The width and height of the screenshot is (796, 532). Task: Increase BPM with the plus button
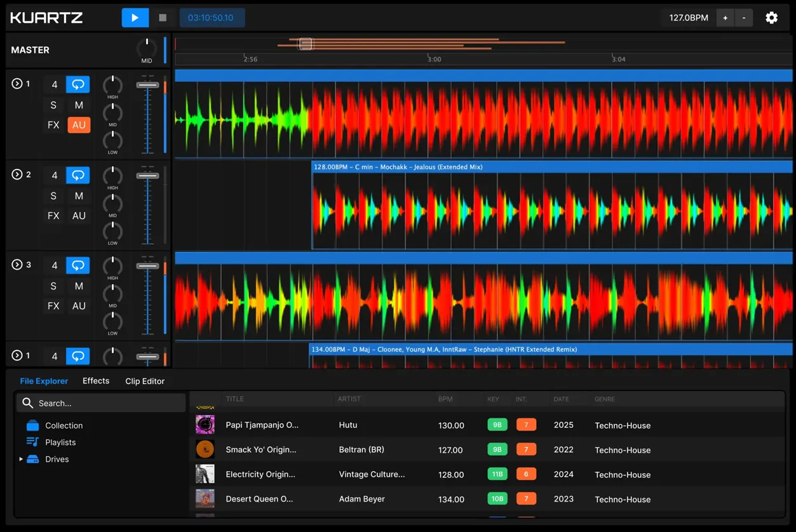(725, 18)
